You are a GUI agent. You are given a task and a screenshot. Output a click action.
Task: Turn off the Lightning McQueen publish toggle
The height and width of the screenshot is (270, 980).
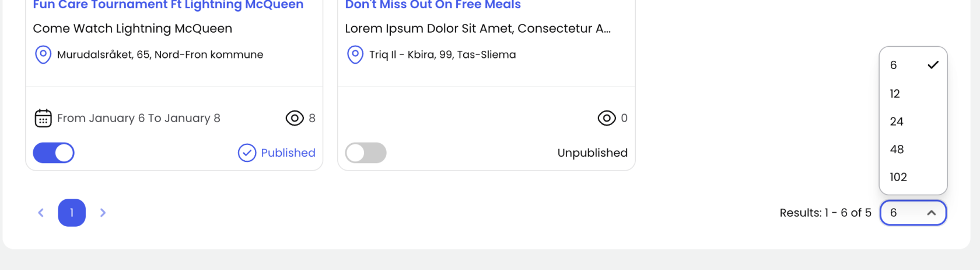click(54, 153)
